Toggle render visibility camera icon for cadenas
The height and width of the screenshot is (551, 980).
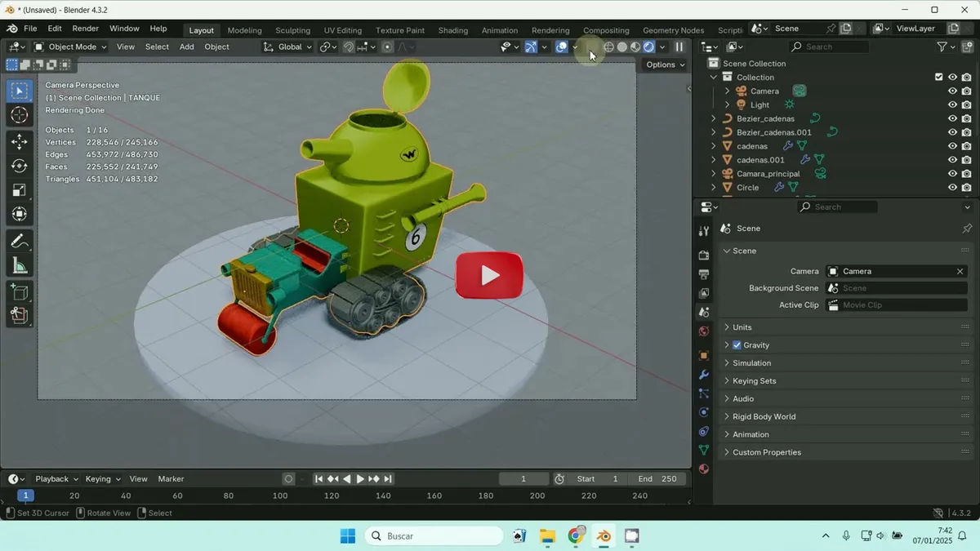967,147
